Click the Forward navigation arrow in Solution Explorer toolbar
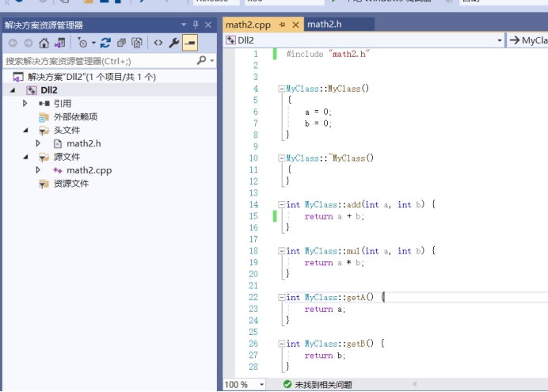 [x=29, y=43]
